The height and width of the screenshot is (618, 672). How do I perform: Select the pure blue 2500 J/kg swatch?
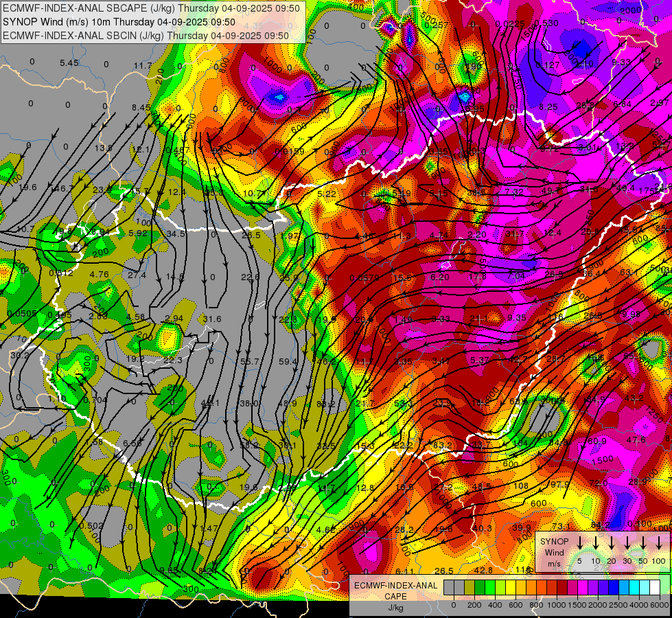point(613,588)
